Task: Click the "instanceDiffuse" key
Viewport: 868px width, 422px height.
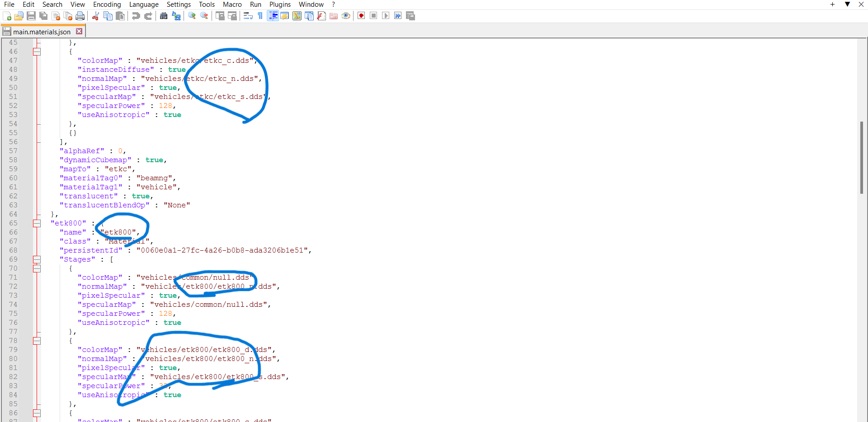Action: [116, 70]
